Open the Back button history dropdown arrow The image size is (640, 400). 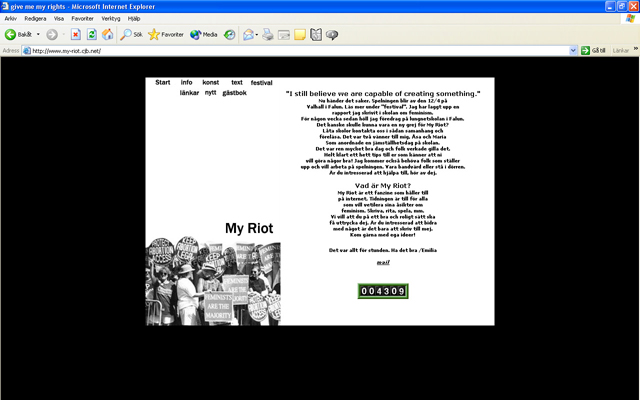[x=37, y=34]
